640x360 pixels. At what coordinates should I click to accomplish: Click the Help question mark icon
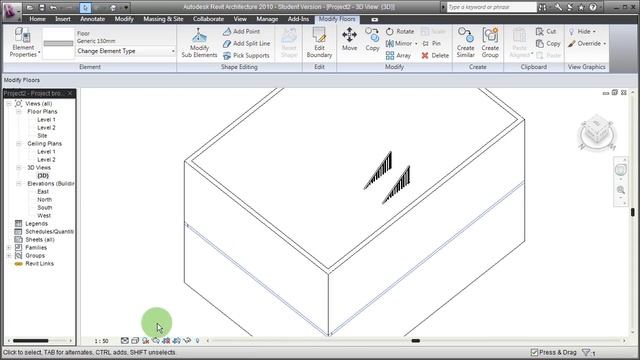(593, 7)
